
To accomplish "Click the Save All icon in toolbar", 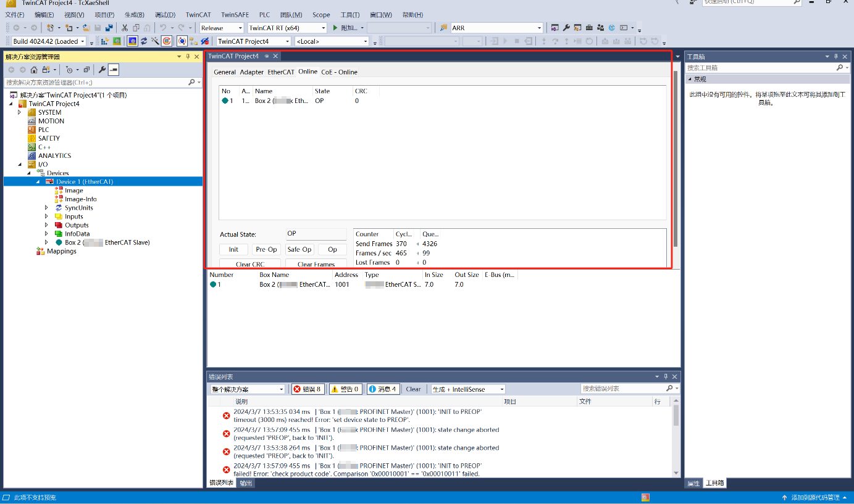I will click(109, 28).
